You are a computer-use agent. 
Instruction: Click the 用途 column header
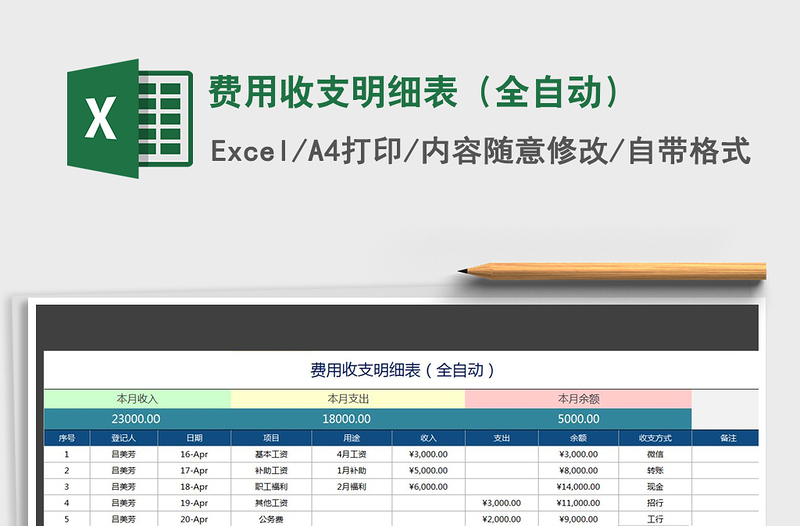(x=352, y=438)
